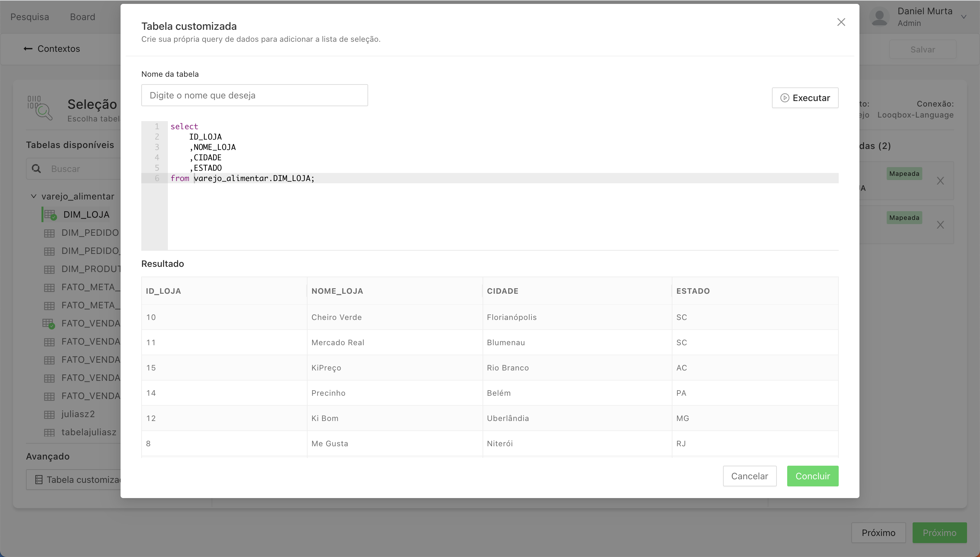The image size is (980, 557).
Task: Click the DIM_LOJA table icon
Action: (x=50, y=215)
